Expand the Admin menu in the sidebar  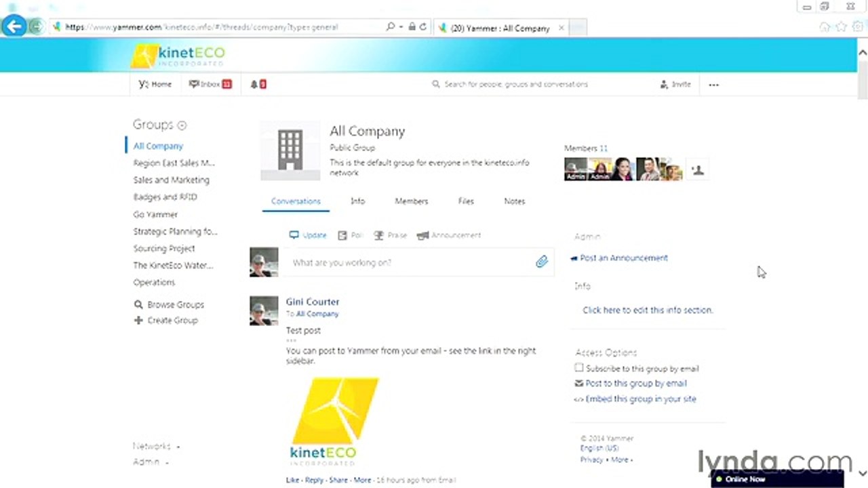point(150,462)
